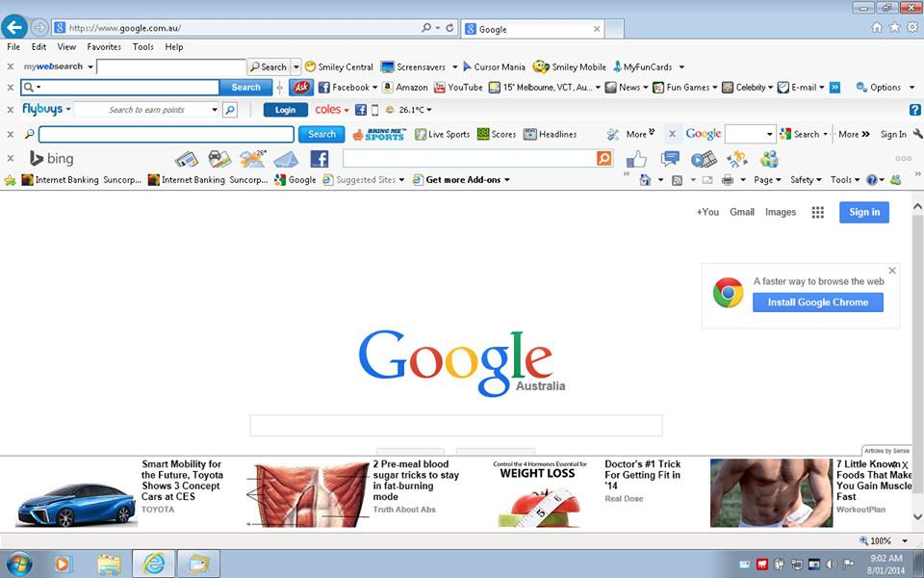Click the Bing toolbar mail envelope icon
Screen dimensions: 924x578
[x=286, y=159]
